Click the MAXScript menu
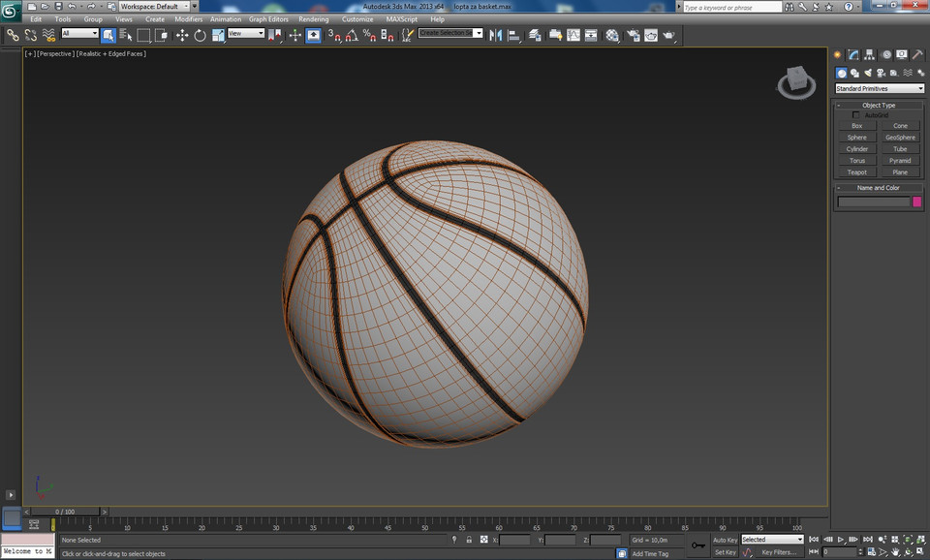The height and width of the screenshot is (560, 930). (x=401, y=18)
